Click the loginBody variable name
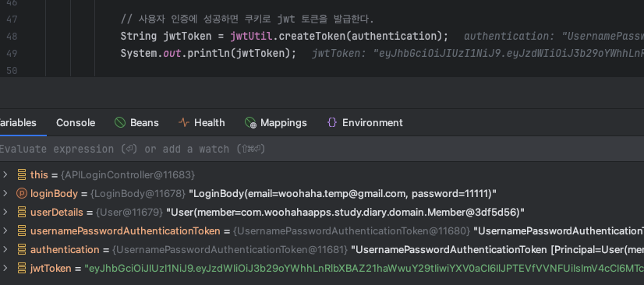 [55, 194]
